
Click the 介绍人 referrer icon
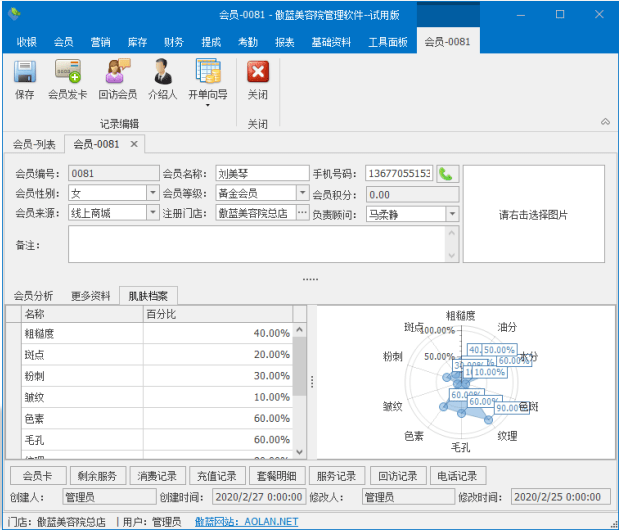coord(162,73)
